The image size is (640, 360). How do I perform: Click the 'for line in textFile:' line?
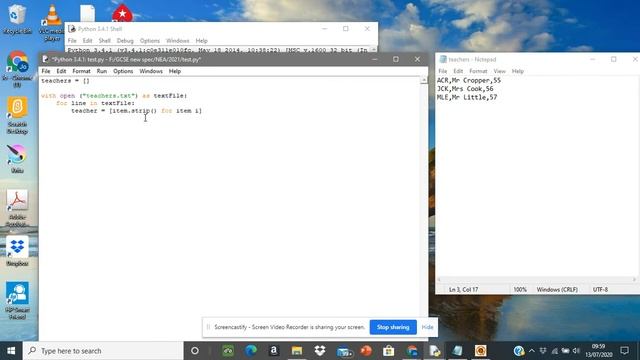point(95,103)
